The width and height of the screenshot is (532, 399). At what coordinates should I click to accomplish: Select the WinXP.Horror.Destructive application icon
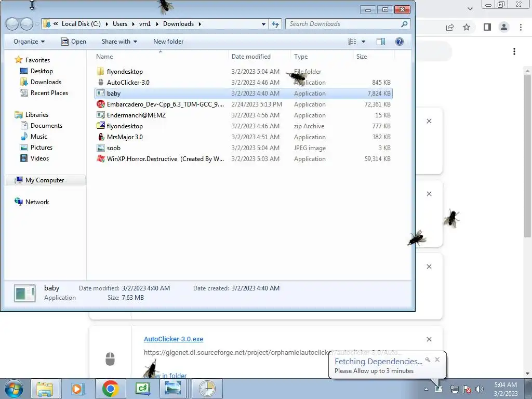[100, 159]
